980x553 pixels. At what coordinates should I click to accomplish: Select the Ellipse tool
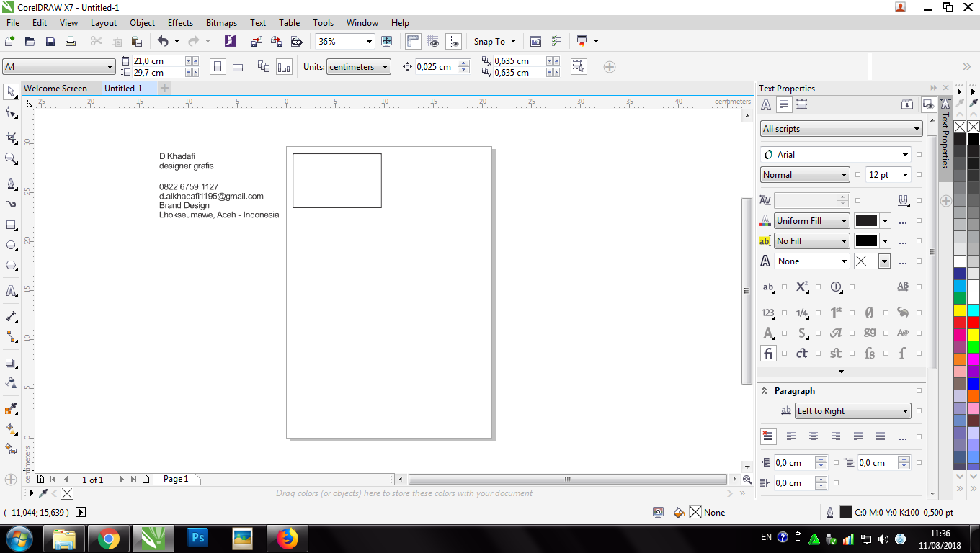coord(12,246)
